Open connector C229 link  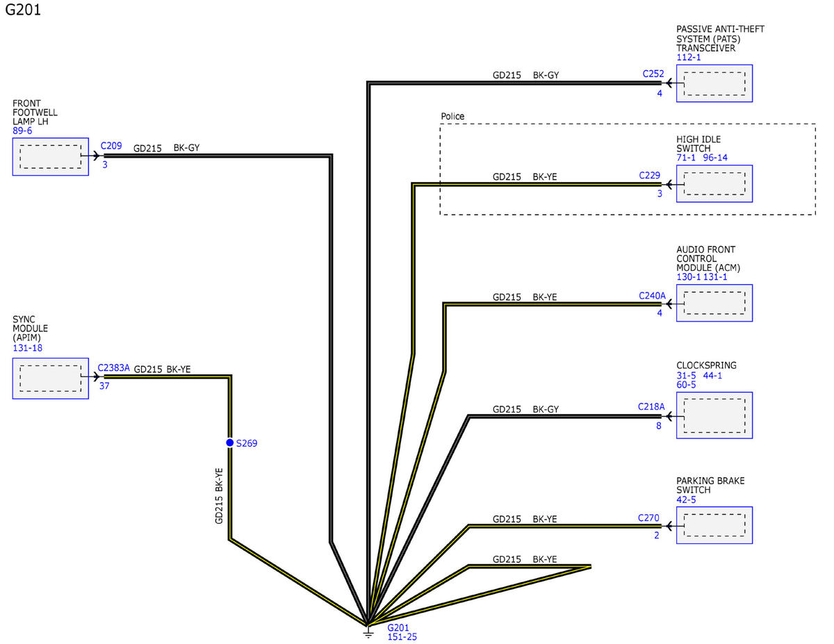(650, 176)
